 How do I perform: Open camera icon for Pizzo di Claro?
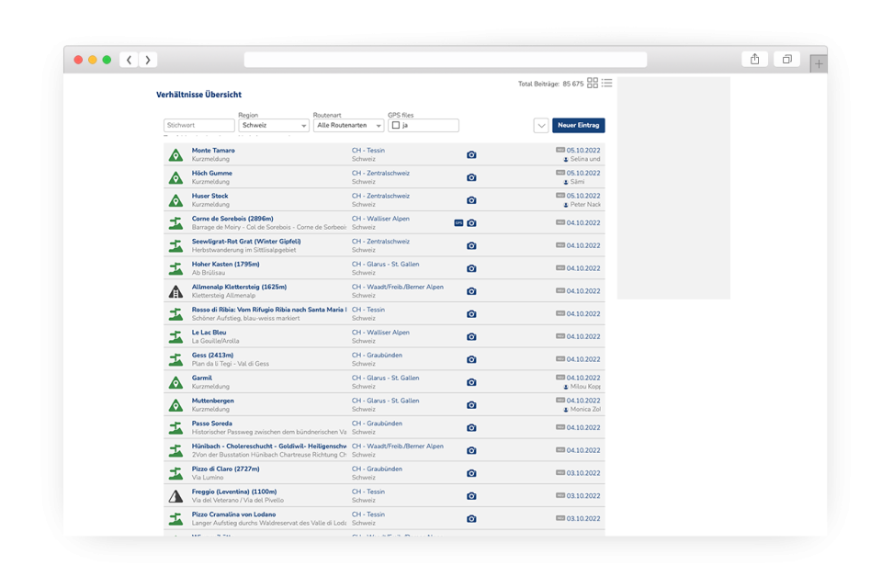(471, 473)
